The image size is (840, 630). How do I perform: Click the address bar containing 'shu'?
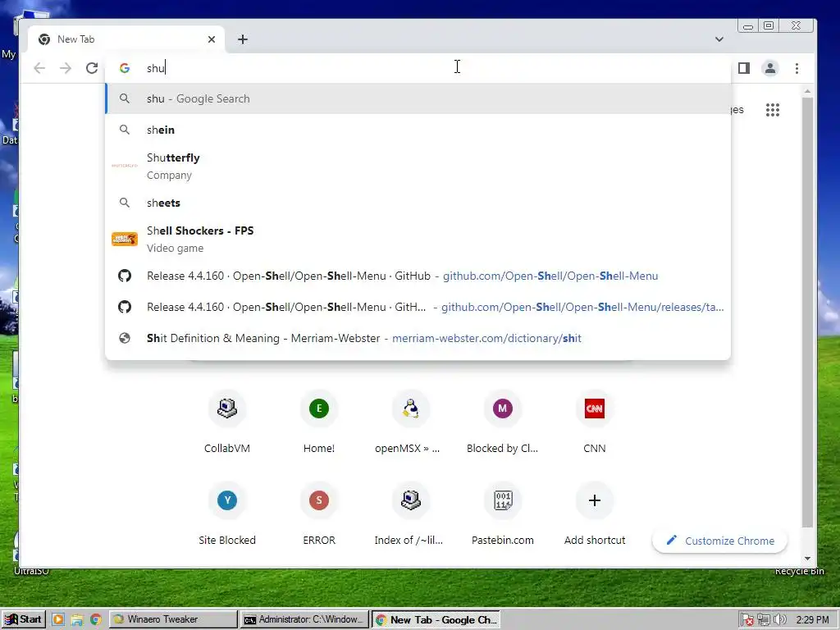418,68
